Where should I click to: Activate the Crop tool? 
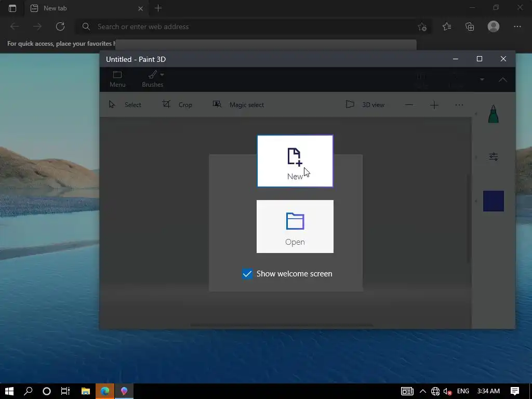click(177, 105)
